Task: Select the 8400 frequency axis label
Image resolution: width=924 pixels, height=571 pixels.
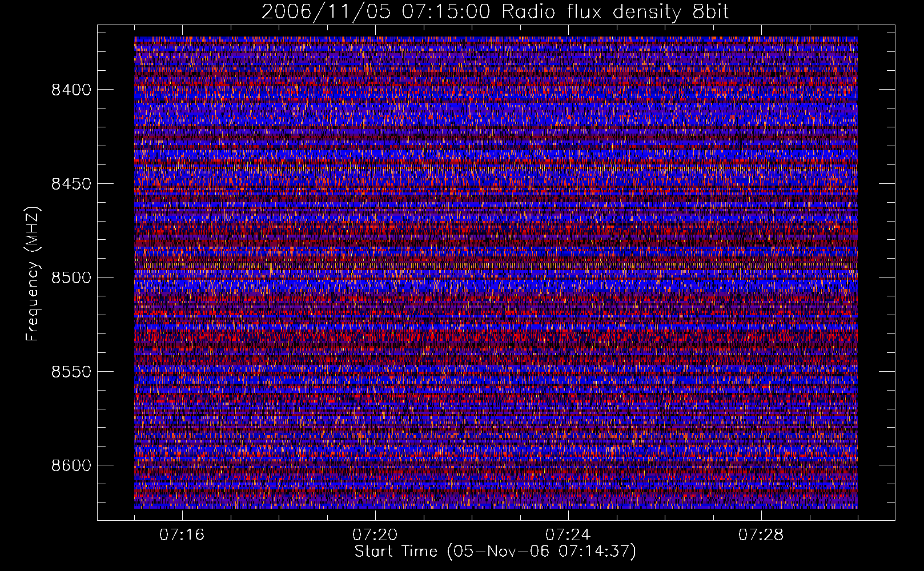Action: [71, 90]
